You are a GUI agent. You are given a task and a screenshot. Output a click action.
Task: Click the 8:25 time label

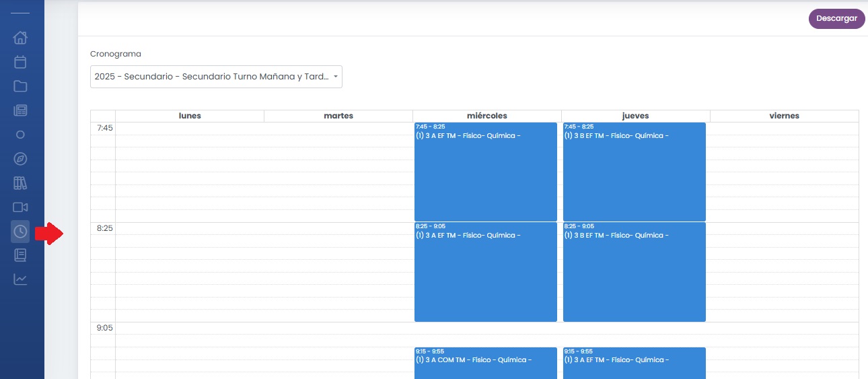point(104,228)
